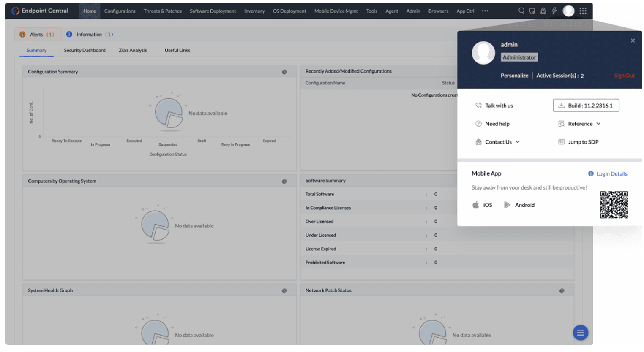This screenshot has height=352, width=644.
Task: Click the Mobile App QR code
Action: 614,205
